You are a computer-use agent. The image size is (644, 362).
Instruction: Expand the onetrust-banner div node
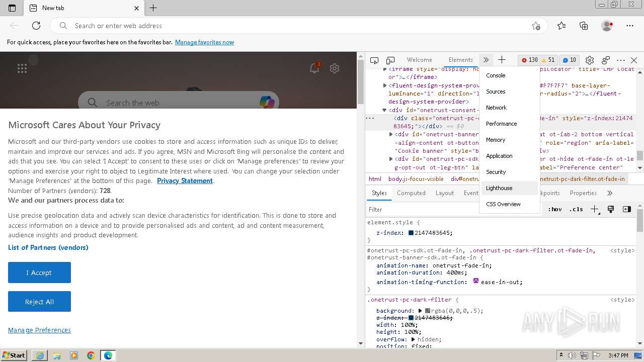click(x=391, y=134)
